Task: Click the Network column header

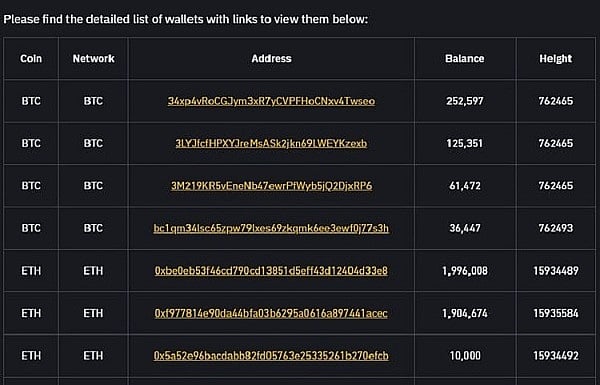Action: coord(93,59)
